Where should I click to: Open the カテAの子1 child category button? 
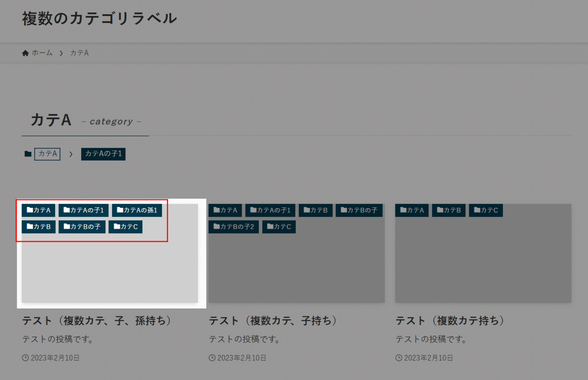103,154
